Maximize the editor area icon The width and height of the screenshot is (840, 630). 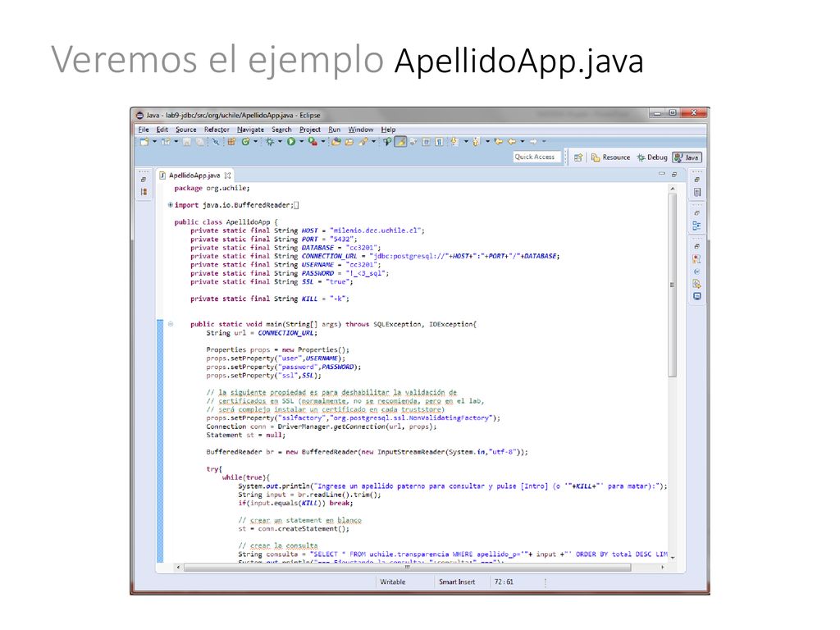(x=674, y=174)
